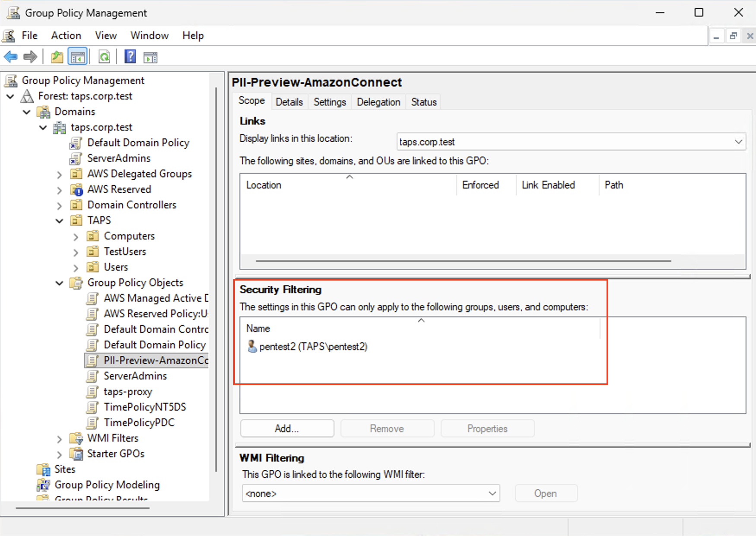Image resolution: width=756 pixels, height=536 pixels.
Task: Click the Links list horizontal scrollbar
Action: (463, 261)
